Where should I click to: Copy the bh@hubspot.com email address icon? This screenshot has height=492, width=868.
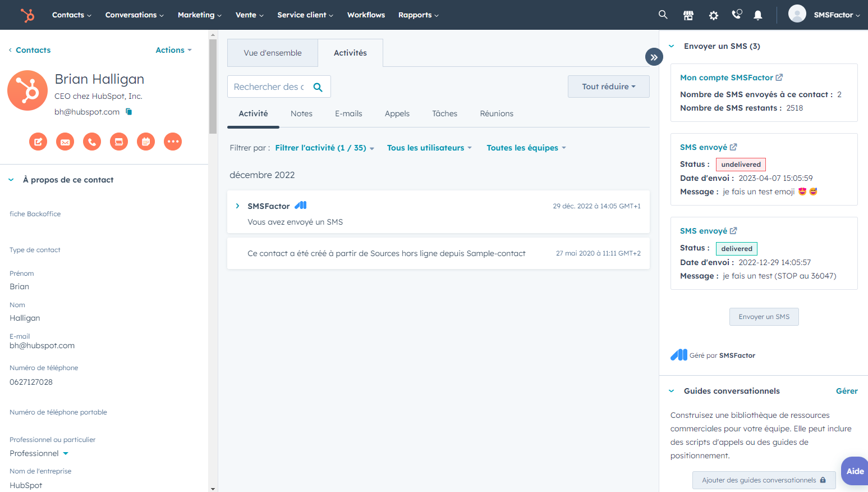(128, 112)
